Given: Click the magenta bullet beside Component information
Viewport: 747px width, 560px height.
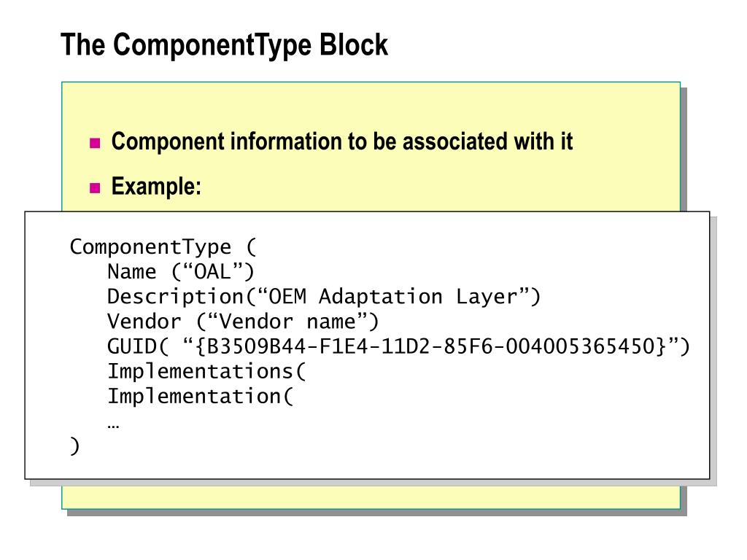Looking at the screenshot, I should click(95, 143).
